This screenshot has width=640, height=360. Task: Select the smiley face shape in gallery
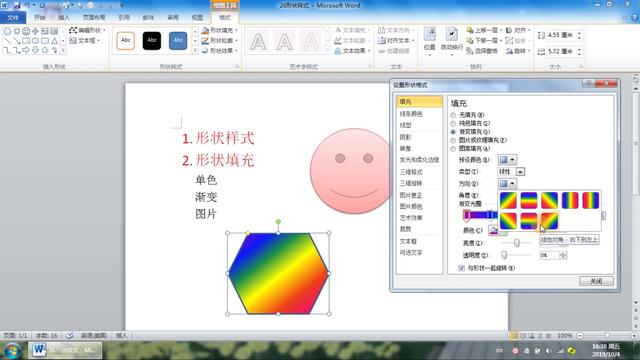(x=26, y=31)
